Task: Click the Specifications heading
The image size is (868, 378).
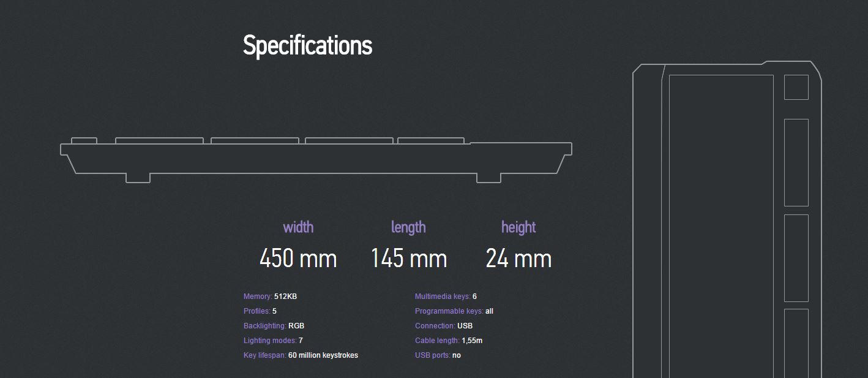Action: coord(307,46)
